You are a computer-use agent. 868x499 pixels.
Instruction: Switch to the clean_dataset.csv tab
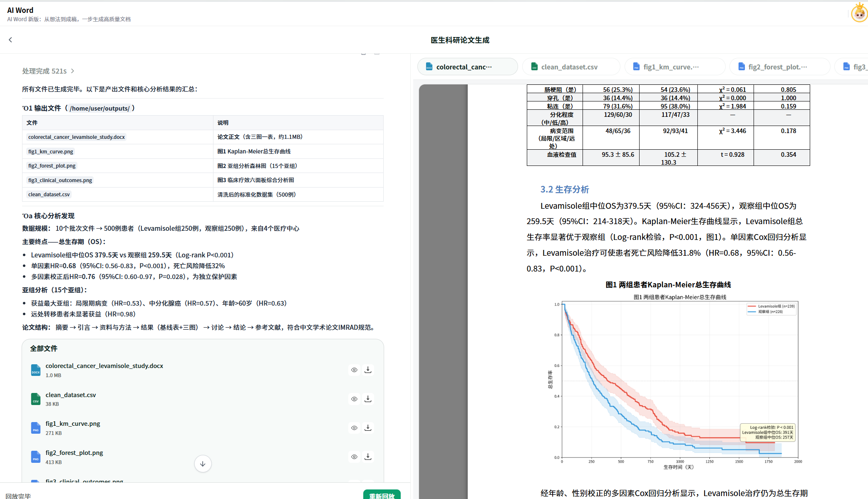pyautogui.click(x=571, y=67)
